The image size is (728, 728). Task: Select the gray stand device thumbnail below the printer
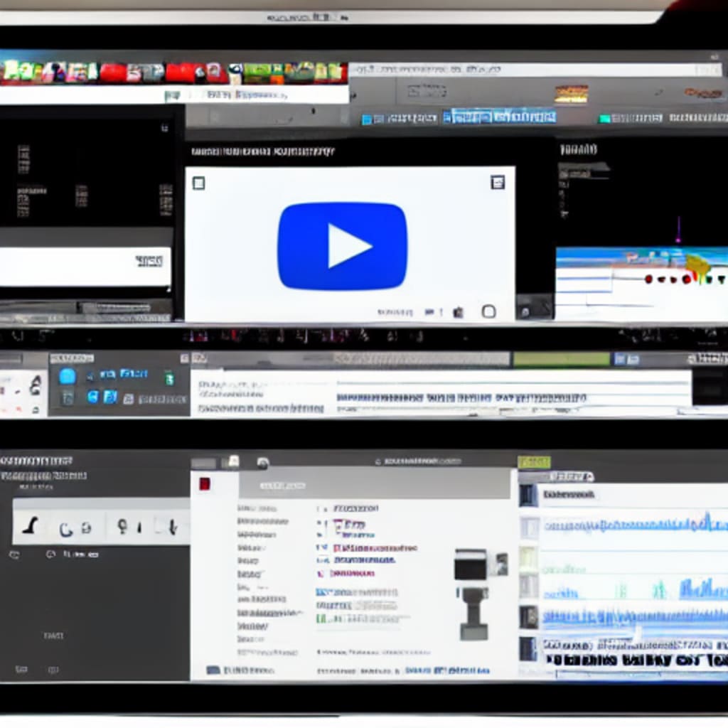473,614
